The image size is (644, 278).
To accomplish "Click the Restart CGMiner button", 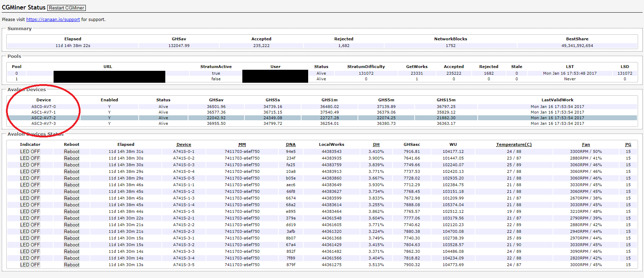I will click(67, 8).
